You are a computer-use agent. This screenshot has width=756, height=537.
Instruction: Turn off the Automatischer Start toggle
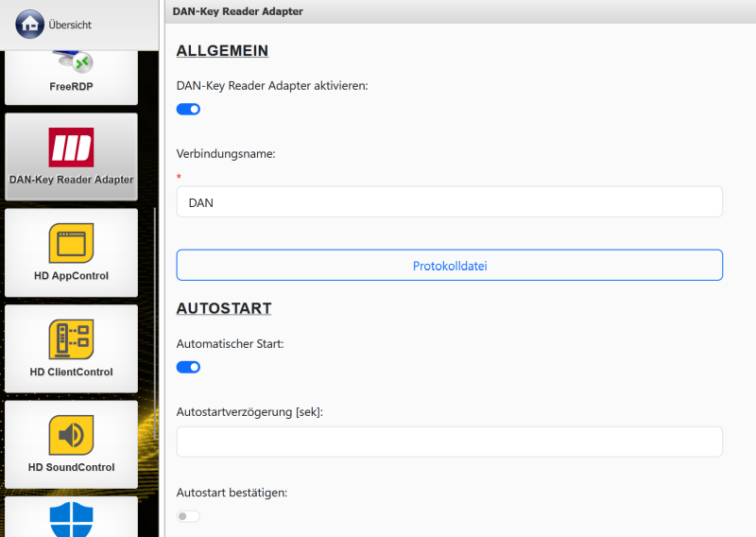click(x=188, y=367)
